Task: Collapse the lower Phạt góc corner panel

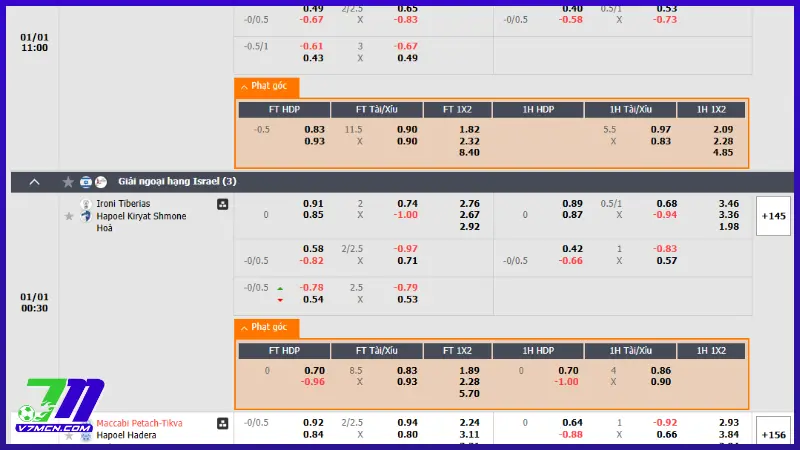Action: tap(267, 327)
